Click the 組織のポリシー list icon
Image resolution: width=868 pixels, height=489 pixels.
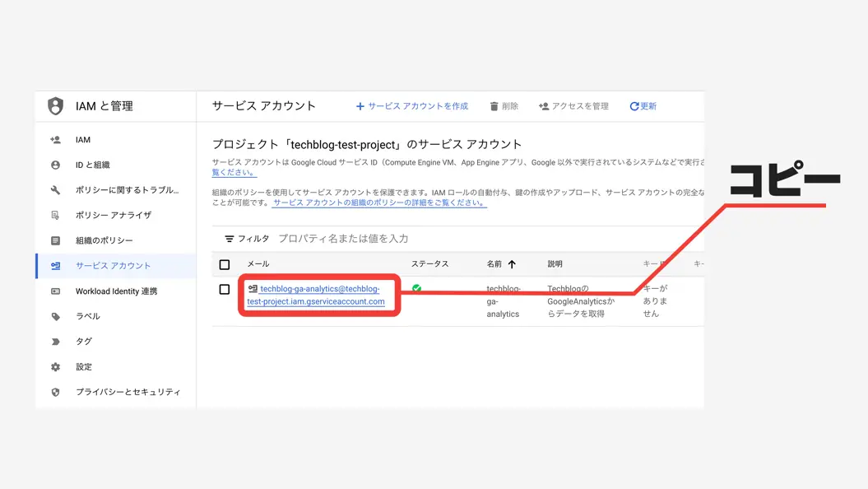(x=55, y=240)
